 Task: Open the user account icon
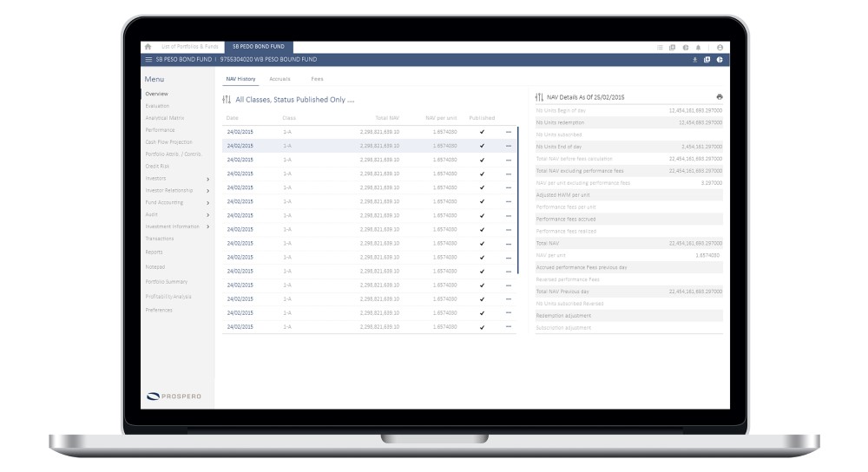point(720,48)
